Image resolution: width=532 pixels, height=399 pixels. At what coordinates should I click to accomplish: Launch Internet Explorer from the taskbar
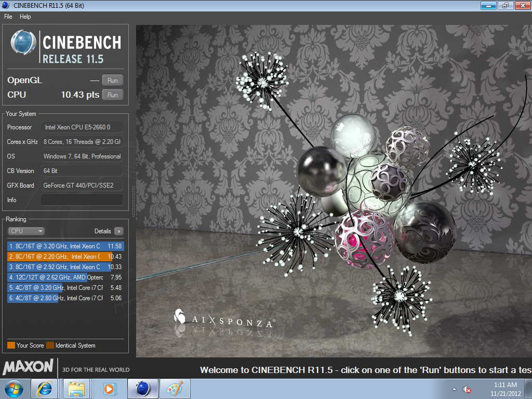click(45, 389)
